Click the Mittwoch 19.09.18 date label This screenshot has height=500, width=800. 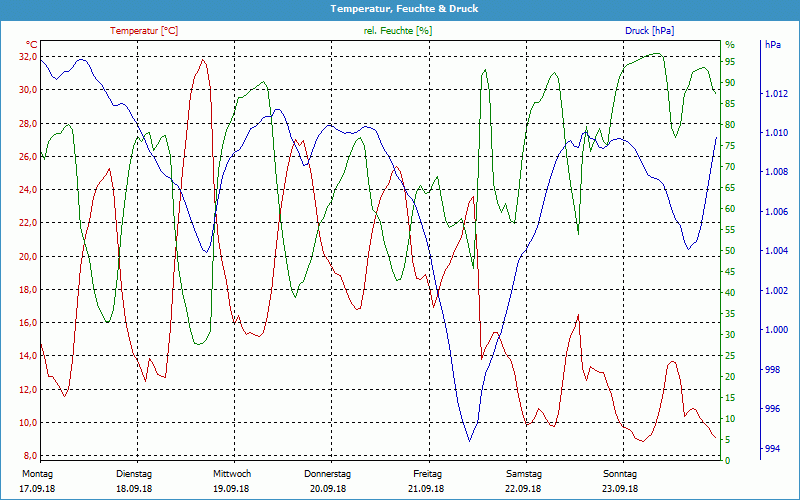tap(232, 481)
